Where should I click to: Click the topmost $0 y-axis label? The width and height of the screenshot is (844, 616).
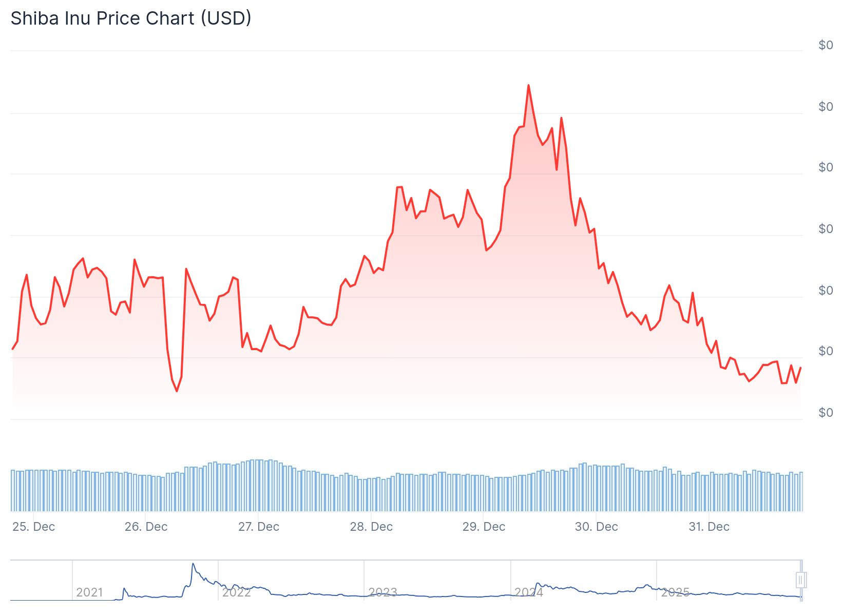[x=826, y=45]
